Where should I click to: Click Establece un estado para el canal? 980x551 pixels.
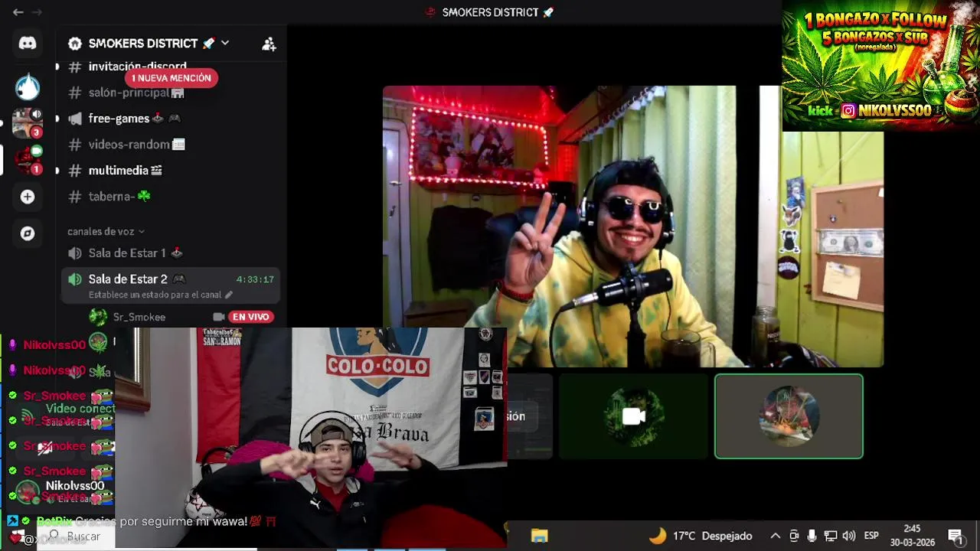click(x=155, y=295)
